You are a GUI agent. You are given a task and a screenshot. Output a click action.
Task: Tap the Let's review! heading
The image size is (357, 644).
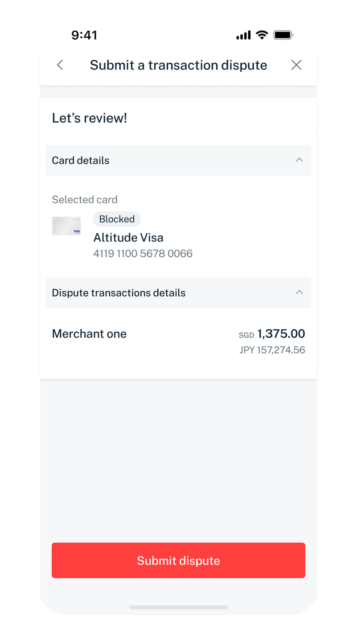click(x=89, y=118)
